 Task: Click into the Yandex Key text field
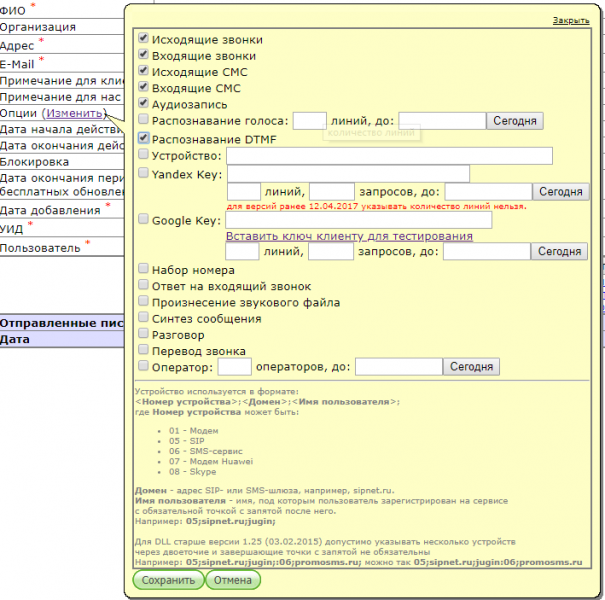pyautogui.click(x=348, y=174)
